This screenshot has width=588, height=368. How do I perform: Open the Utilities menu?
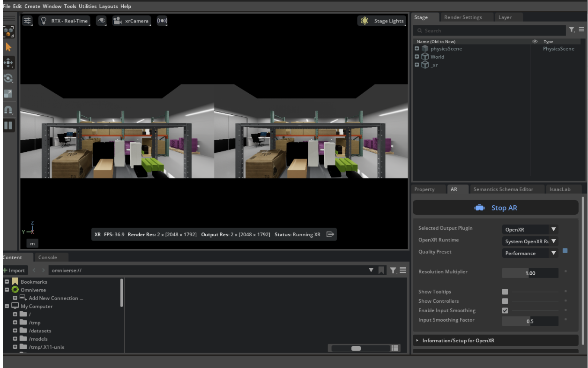click(88, 7)
